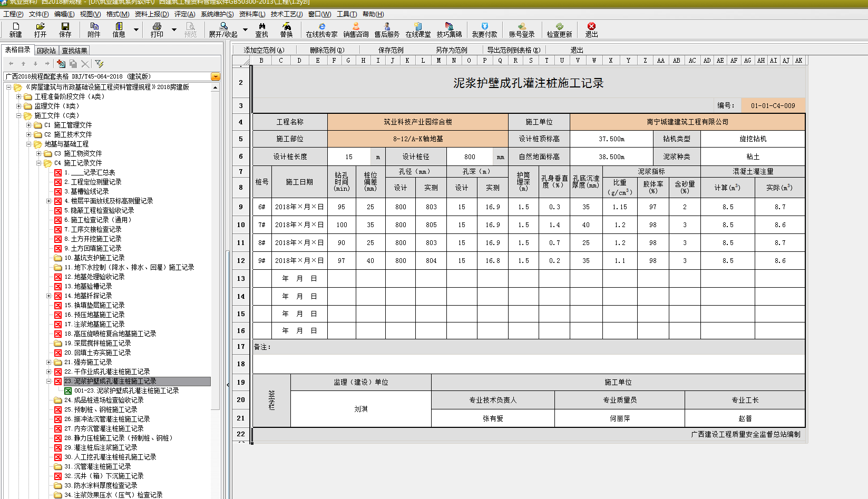Viewport: 868px width, 499px height.
Task: Click the 工程名称 value 筑业科技产业园综合楼
Action: (417, 122)
